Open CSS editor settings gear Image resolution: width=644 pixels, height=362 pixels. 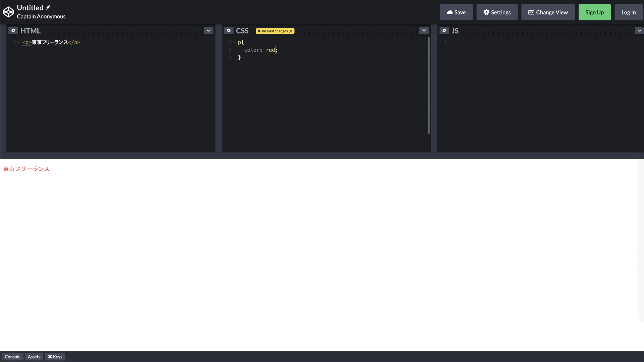(229, 31)
